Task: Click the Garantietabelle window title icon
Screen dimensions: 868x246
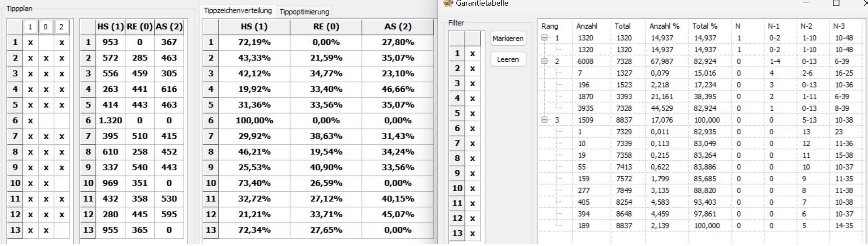Action: 448,3
